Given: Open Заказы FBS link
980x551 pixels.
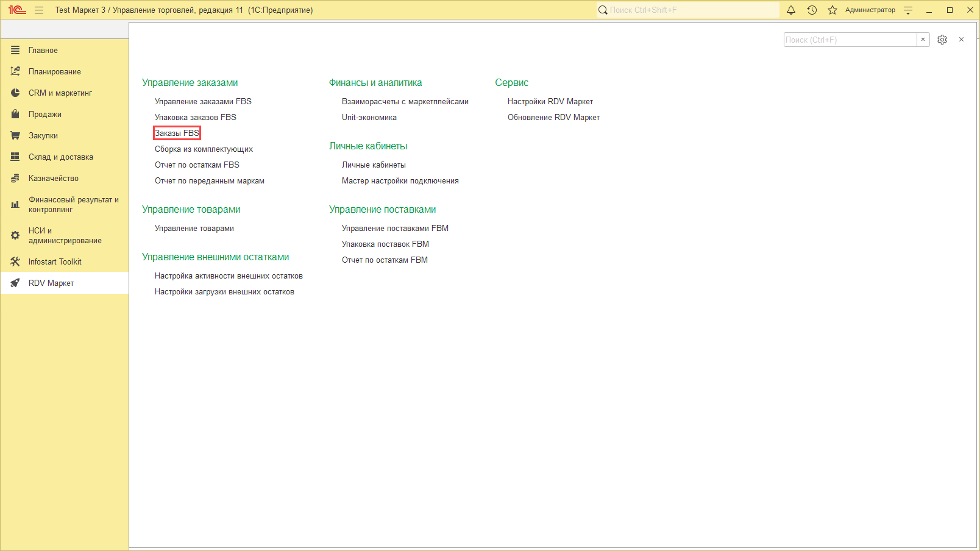Looking at the screenshot, I should click(x=177, y=133).
